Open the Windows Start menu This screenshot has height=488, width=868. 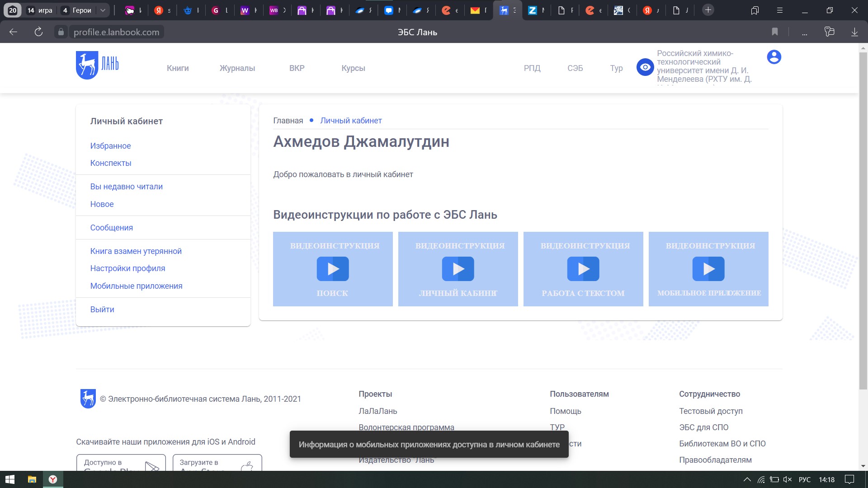[10, 479]
